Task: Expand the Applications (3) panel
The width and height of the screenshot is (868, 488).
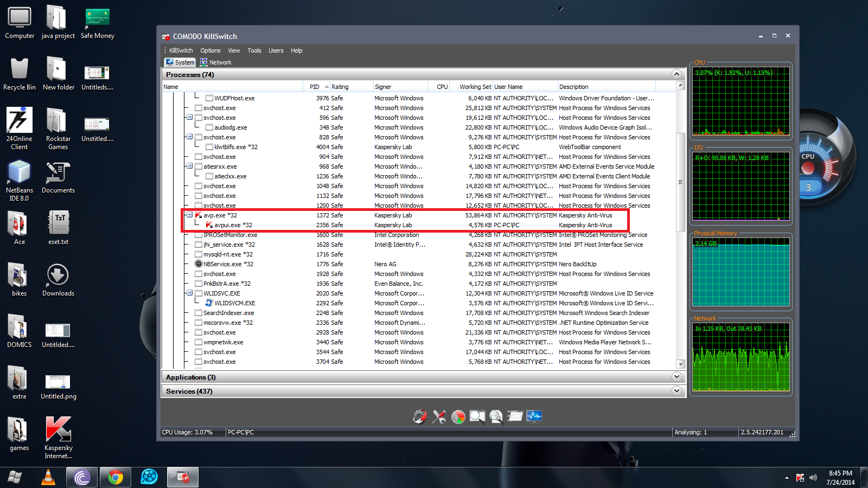Action: click(676, 377)
